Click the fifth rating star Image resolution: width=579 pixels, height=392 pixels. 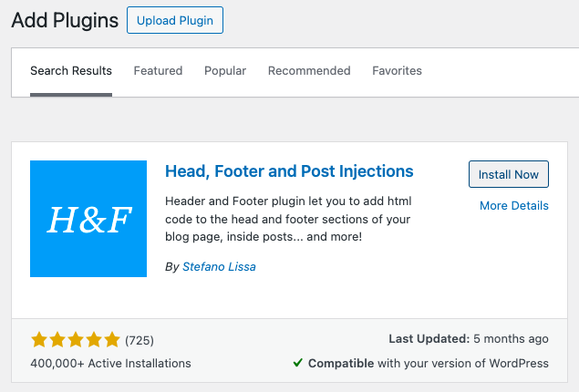point(112,340)
